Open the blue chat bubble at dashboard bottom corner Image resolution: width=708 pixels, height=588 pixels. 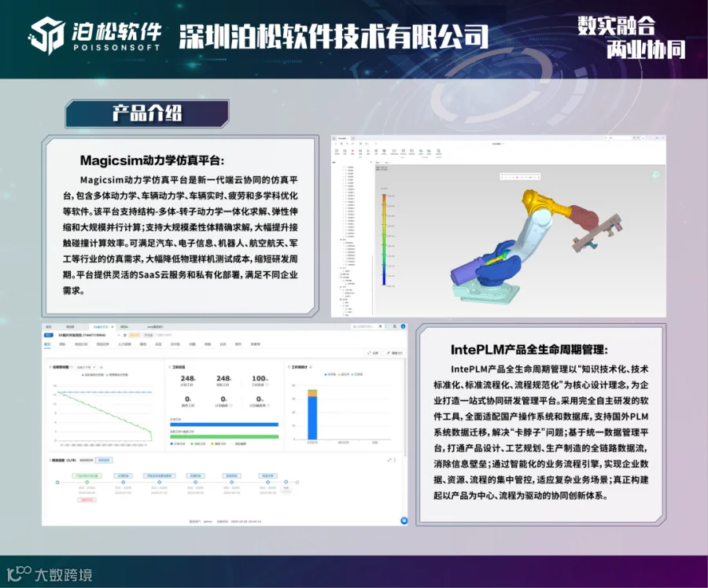404,520
